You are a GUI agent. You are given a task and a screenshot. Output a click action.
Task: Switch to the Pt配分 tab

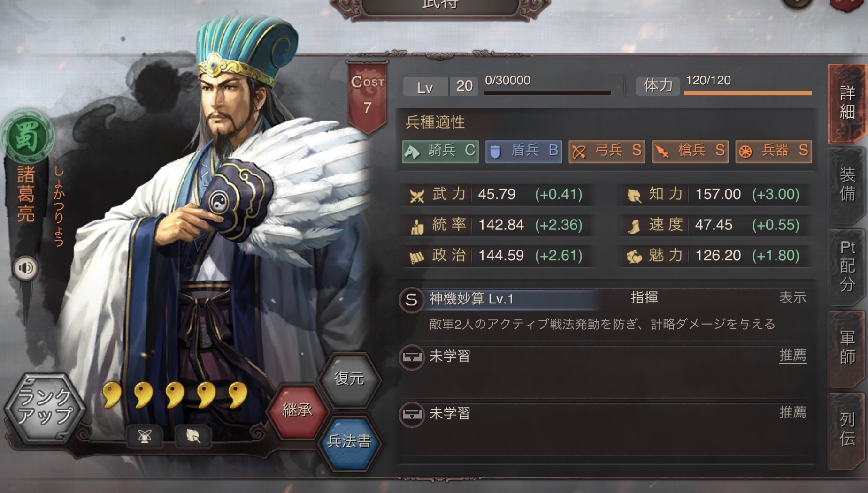[x=847, y=266]
